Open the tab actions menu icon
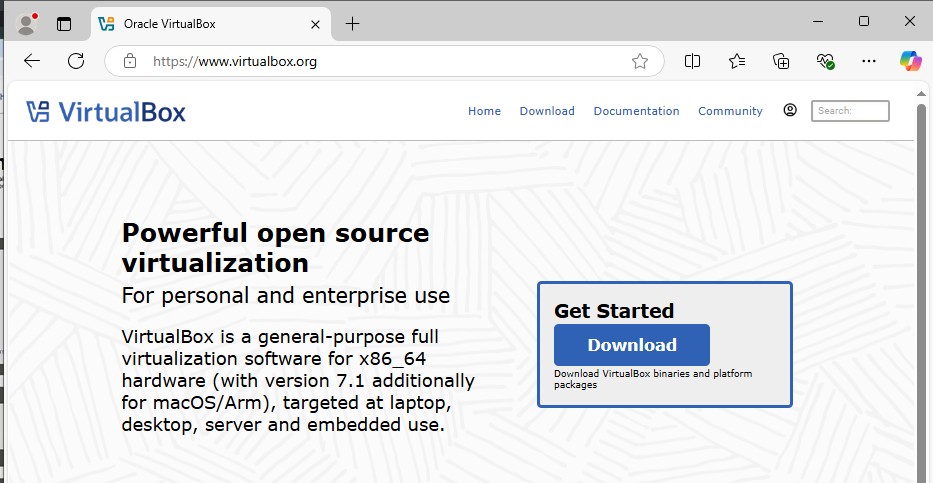Image resolution: width=933 pixels, height=483 pixels. [x=64, y=24]
